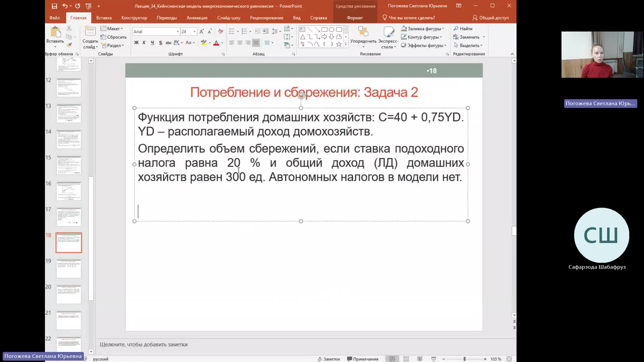Switch to the Конструктор ribbon tab
Viewport: 644px width, 362px height.
click(x=134, y=18)
